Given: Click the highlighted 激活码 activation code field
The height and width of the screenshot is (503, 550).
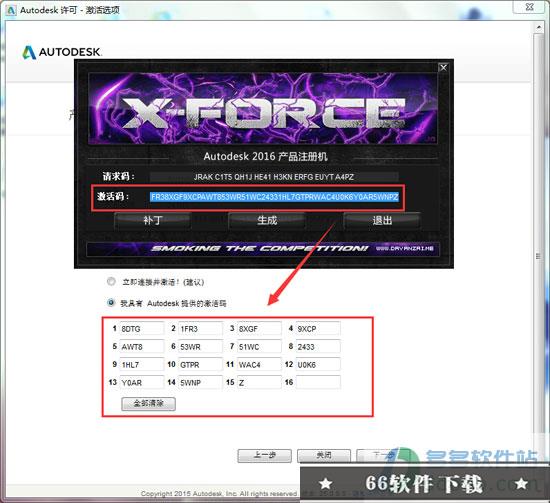Looking at the screenshot, I should pos(274,197).
